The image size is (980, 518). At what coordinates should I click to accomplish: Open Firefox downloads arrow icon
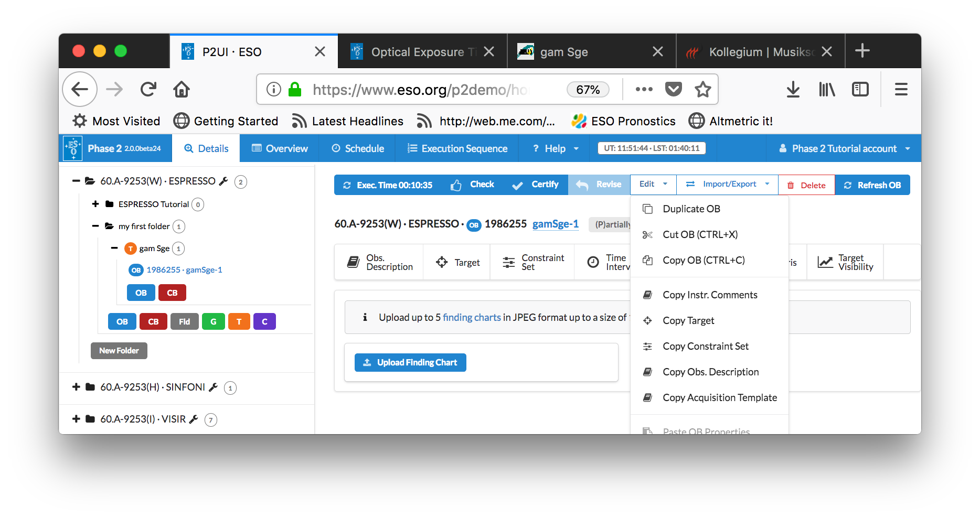793,90
